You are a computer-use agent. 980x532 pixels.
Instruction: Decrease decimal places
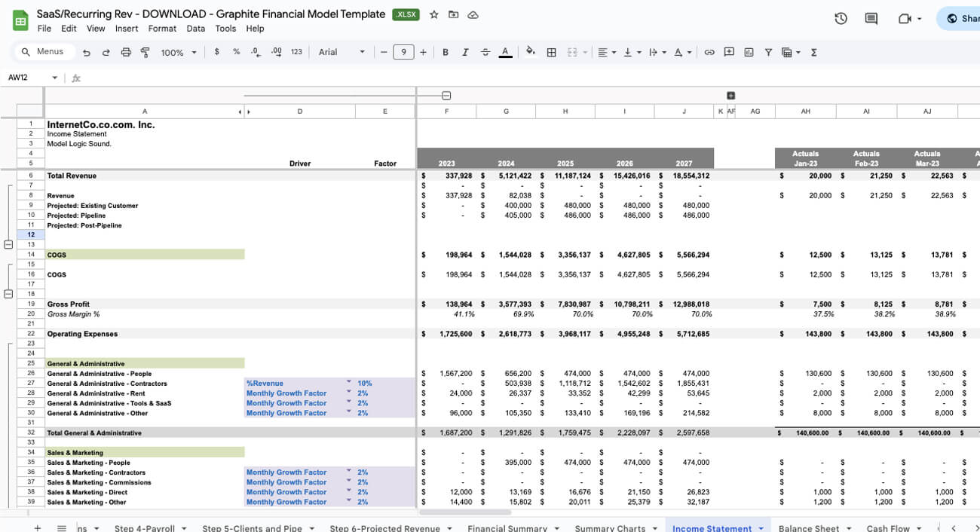pyautogui.click(x=256, y=52)
